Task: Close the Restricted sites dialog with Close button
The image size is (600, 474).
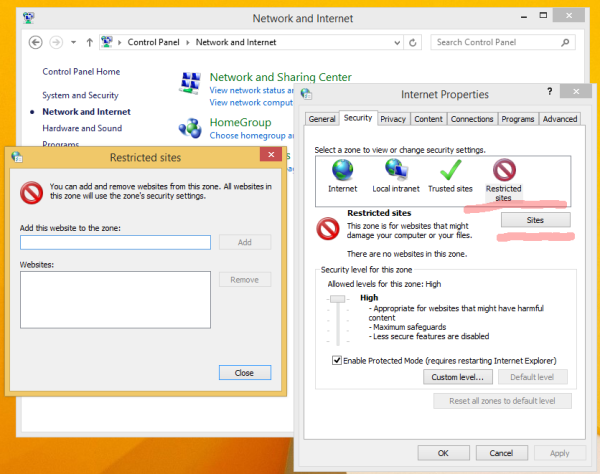Action: [x=244, y=372]
